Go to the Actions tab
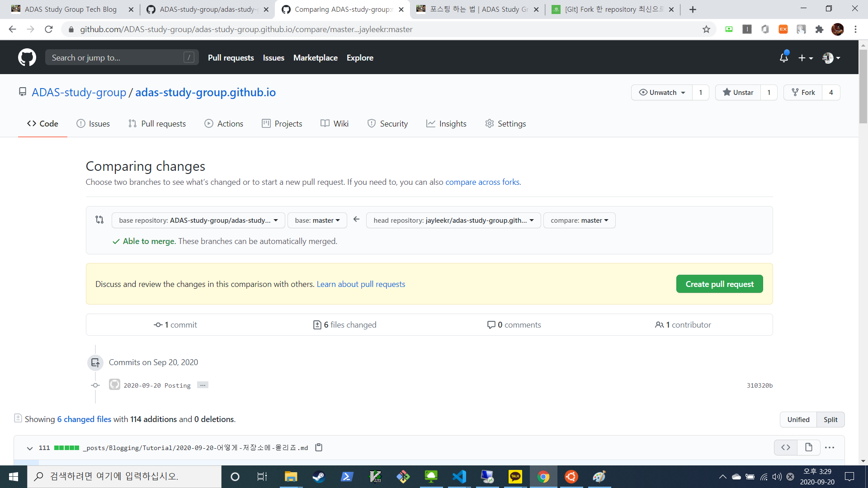Screen dimensions: 868x488 click(x=224, y=123)
